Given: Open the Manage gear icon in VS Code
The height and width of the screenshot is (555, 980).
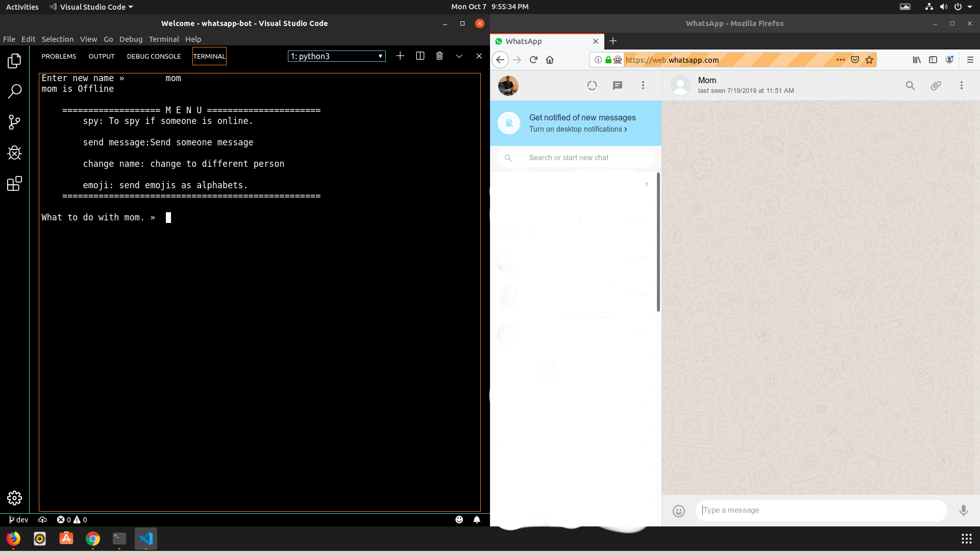Looking at the screenshot, I should [14, 498].
